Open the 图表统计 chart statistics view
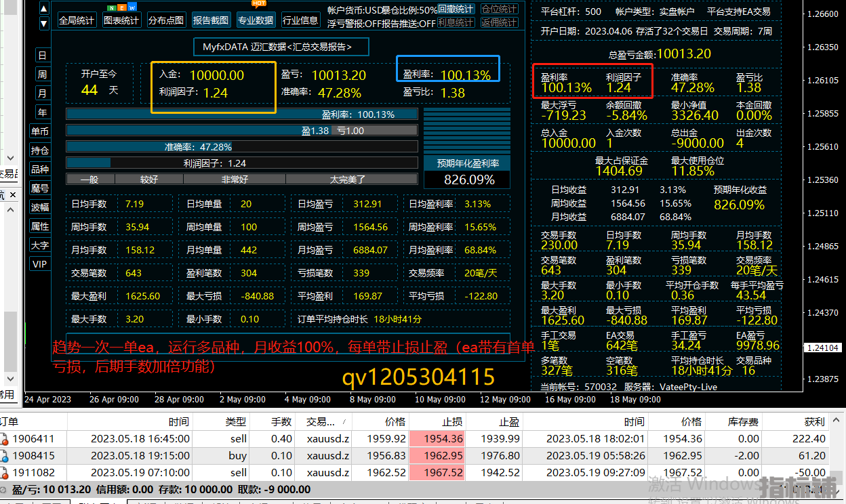846x504 pixels. pyautogui.click(x=122, y=20)
